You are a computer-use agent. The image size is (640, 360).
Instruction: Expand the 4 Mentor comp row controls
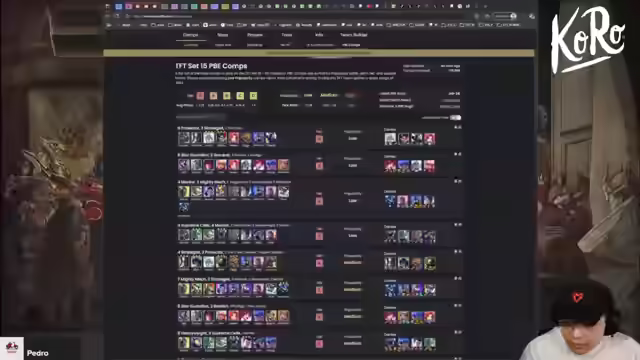tap(458, 181)
